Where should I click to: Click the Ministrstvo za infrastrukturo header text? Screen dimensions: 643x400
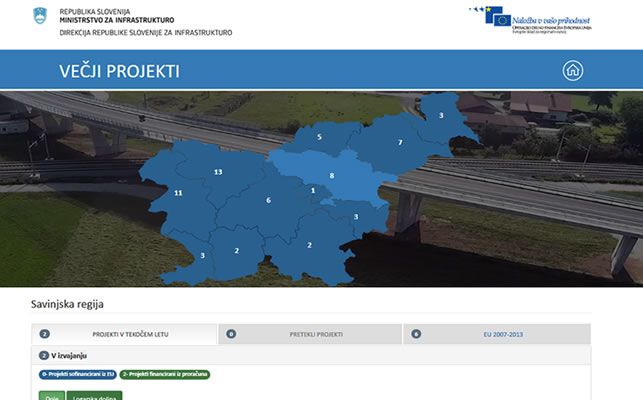coord(116,18)
